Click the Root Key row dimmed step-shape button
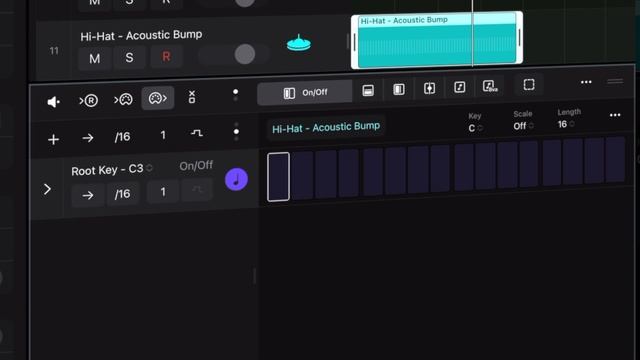The width and height of the screenshot is (640, 360). pyautogui.click(x=197, y=190)
